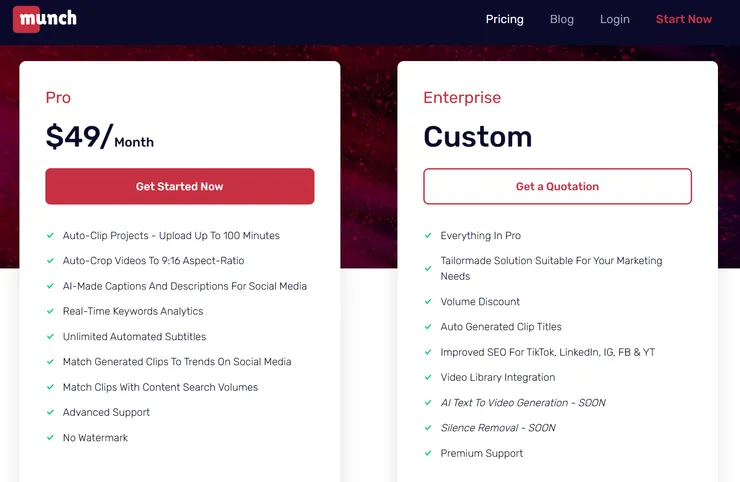Image resolution: width=740 pixels, height=482 pixels.
Task: Click the Enterprise plan title
Action: point(462,98)
